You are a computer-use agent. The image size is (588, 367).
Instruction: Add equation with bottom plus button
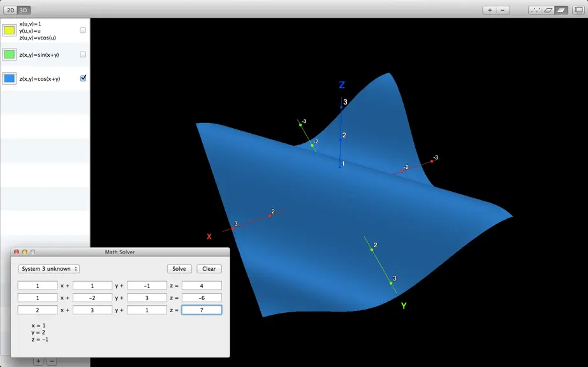38,361
